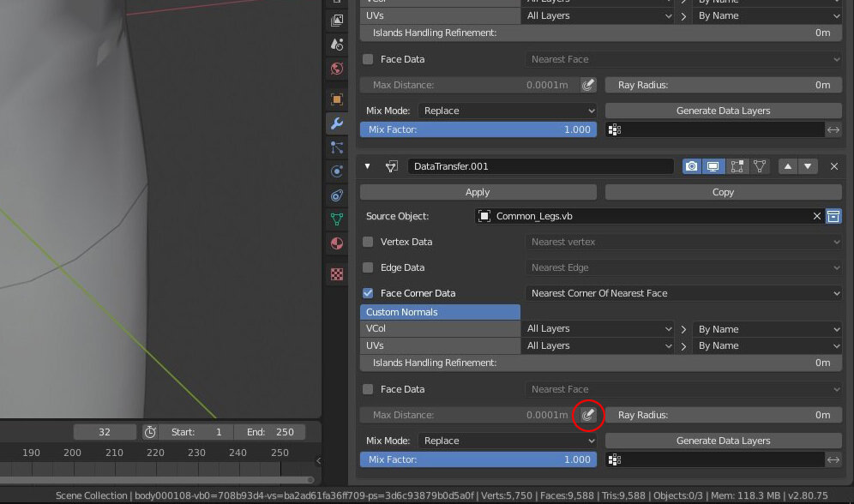
Task: Toggle Object Transform icon beside Source Object
Action: (833, 216)
